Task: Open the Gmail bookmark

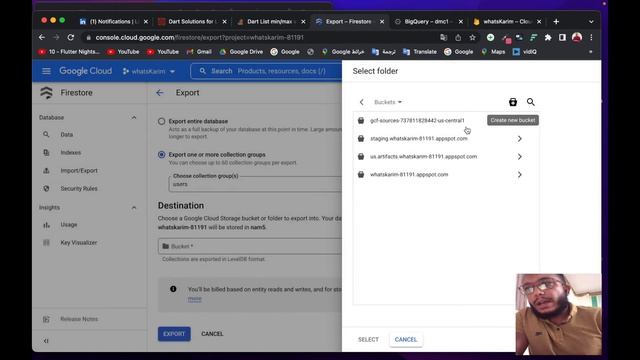Action: [x=199, y=52]
